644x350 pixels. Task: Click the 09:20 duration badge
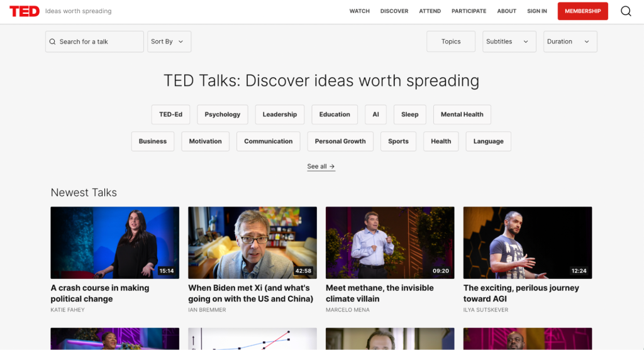pos(441,271)
